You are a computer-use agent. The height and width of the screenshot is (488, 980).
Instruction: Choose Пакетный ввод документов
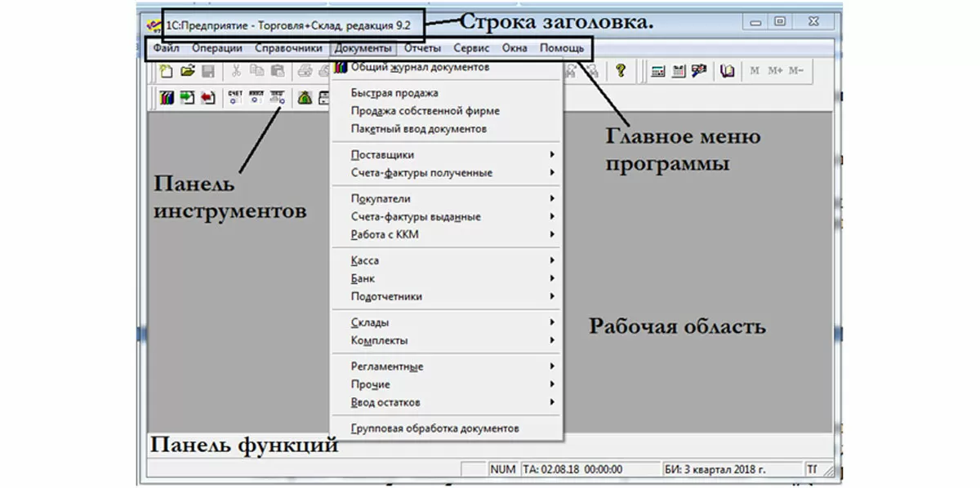[x=447, y=129]
